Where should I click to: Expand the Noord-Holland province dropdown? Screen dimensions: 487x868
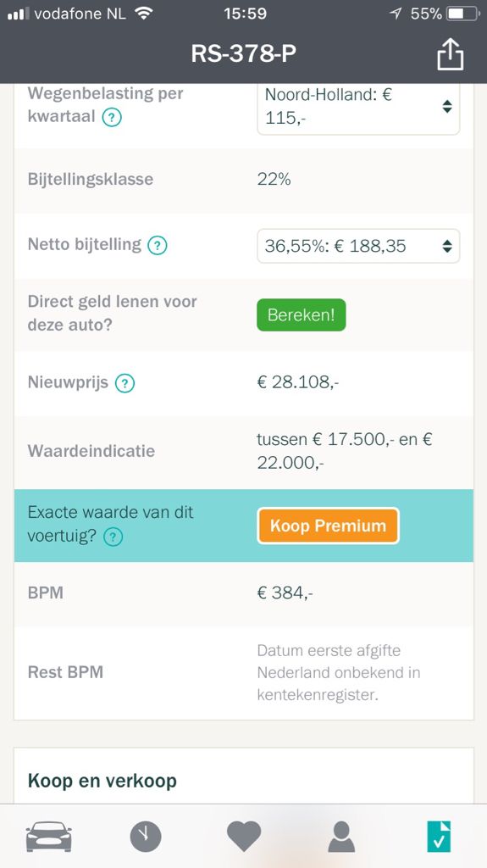pos(358,106)
